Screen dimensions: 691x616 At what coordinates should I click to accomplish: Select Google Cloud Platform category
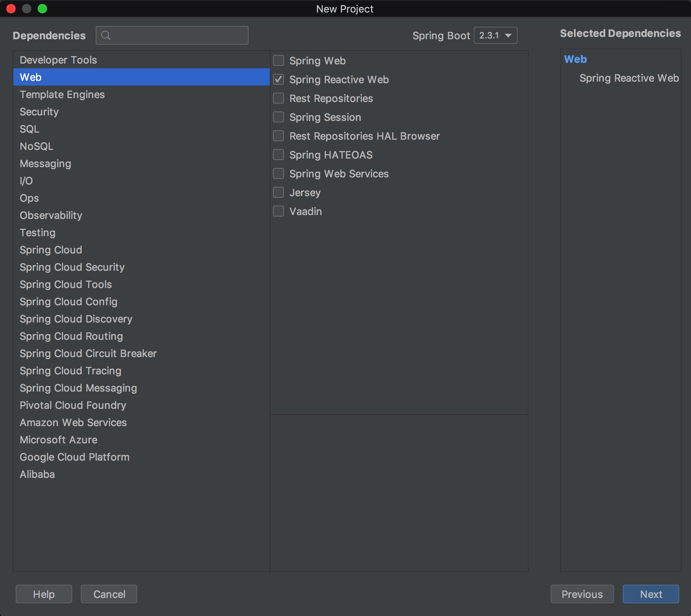pyautogui.click(x=142, y=457)
